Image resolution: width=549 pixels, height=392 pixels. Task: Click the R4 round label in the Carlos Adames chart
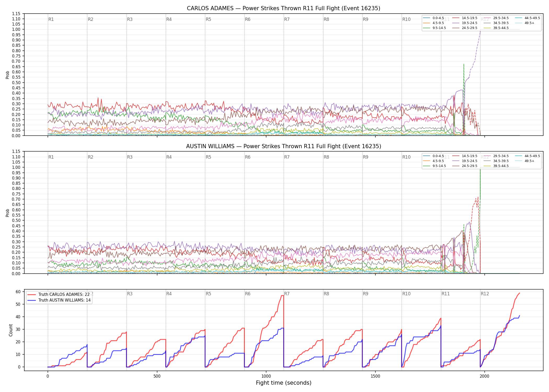pos(169,19)
